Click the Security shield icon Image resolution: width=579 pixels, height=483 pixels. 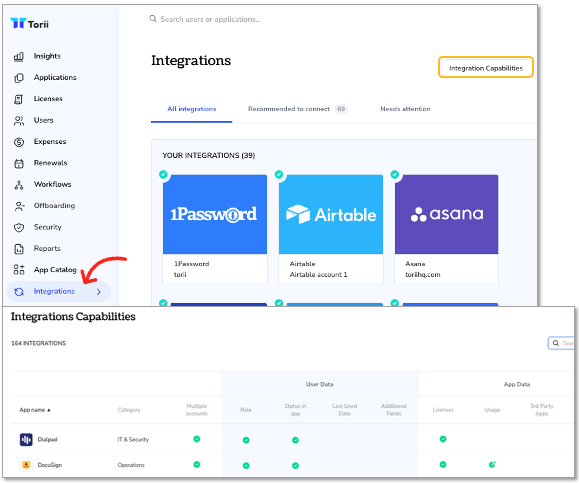pyautogui.click(x=19, y=227)
